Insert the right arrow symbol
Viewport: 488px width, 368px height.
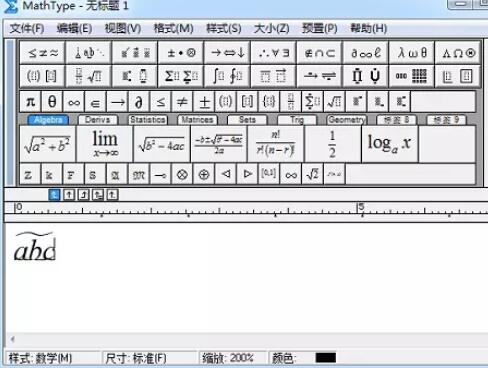(117, 102)
